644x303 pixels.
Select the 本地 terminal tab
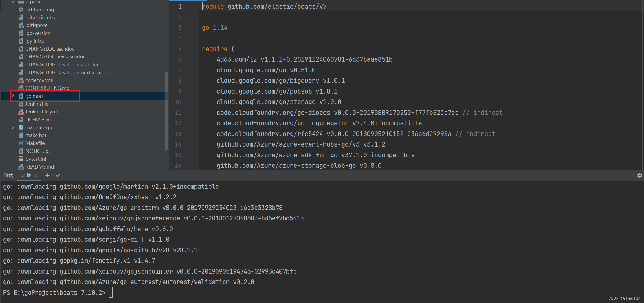click(x=26, y=176)
